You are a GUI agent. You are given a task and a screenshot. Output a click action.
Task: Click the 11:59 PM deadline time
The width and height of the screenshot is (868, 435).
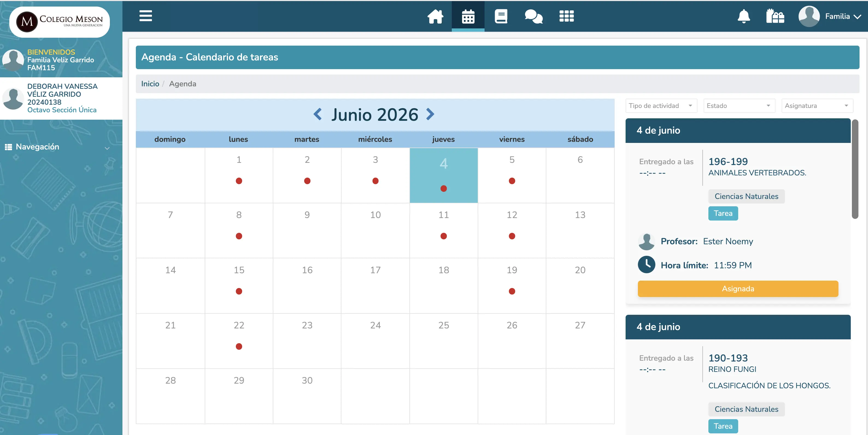tap(732, 265)
